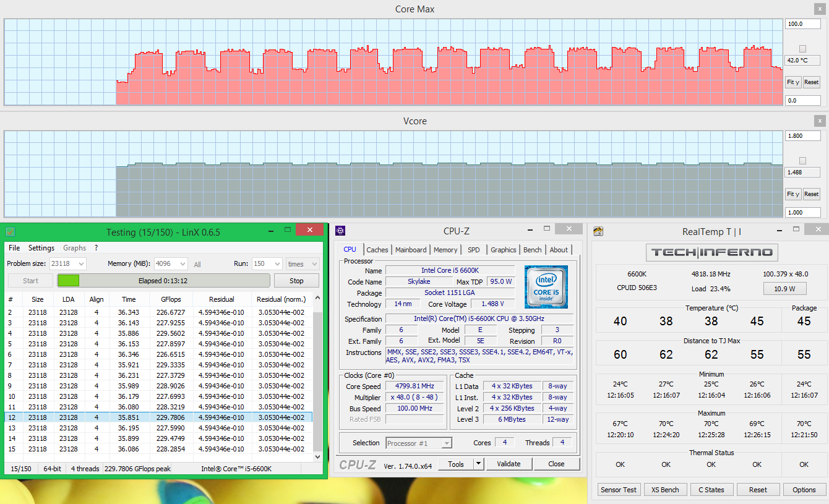
Task: Reset the Vcore graph
Action: 811,194
